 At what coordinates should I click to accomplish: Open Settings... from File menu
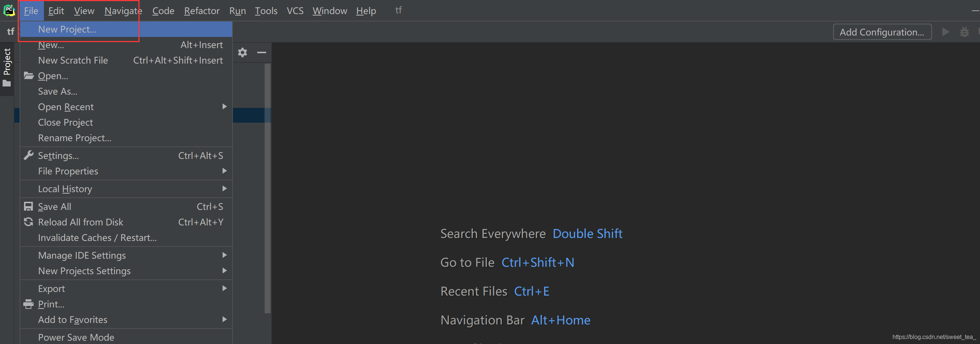click(x=126, y=156)
